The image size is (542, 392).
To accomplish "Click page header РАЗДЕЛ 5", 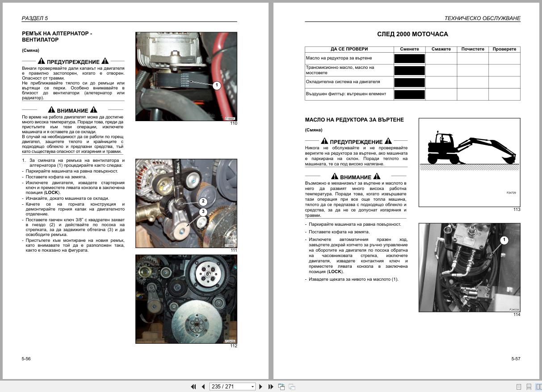I will coord(35,18).
